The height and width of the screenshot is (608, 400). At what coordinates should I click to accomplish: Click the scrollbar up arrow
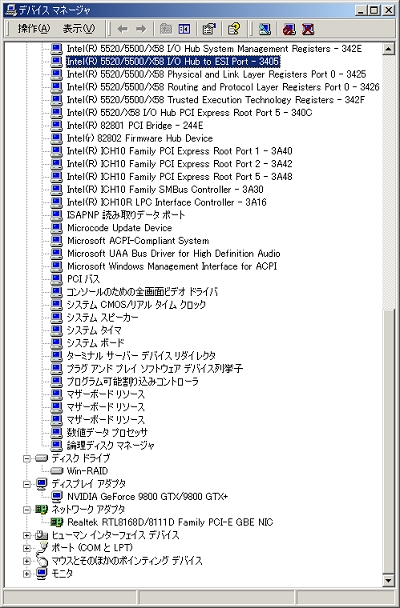coord(388,48)
